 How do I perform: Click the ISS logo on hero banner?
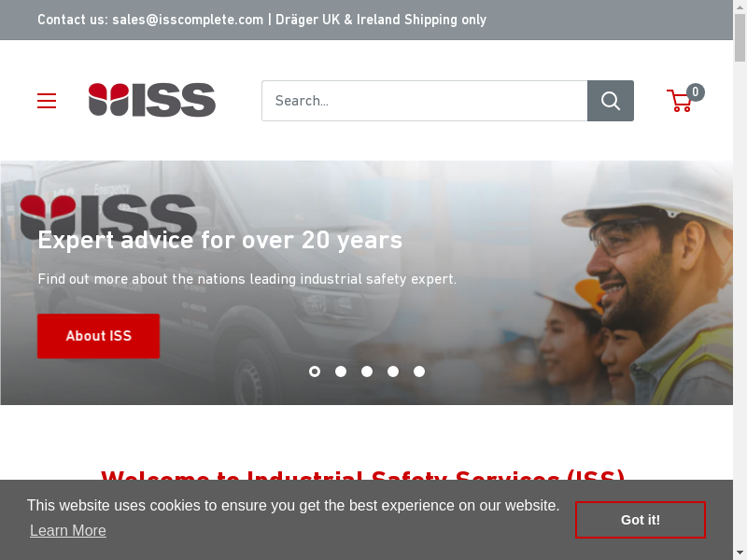(x=108, y=217)
